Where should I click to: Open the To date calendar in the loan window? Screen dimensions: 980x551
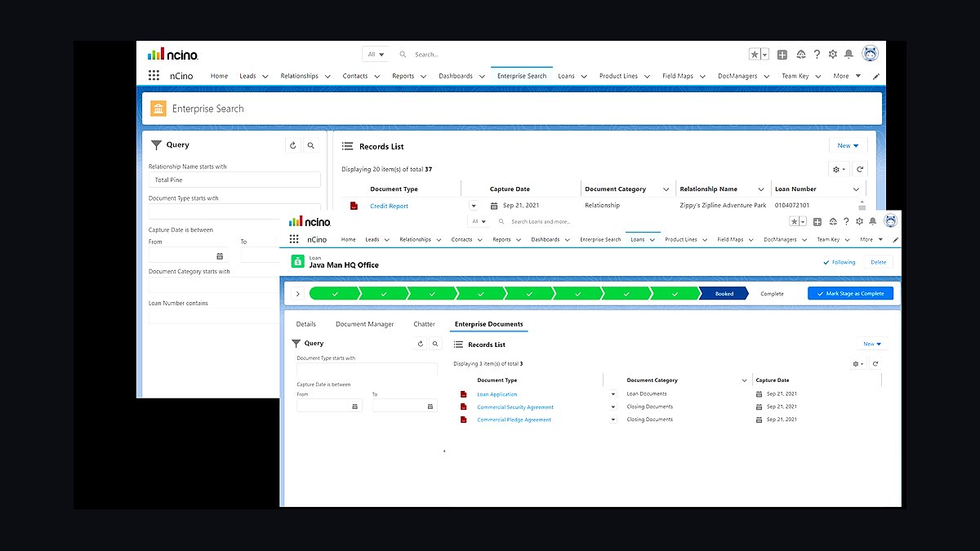pyautogui.click(x=430, y=406)
